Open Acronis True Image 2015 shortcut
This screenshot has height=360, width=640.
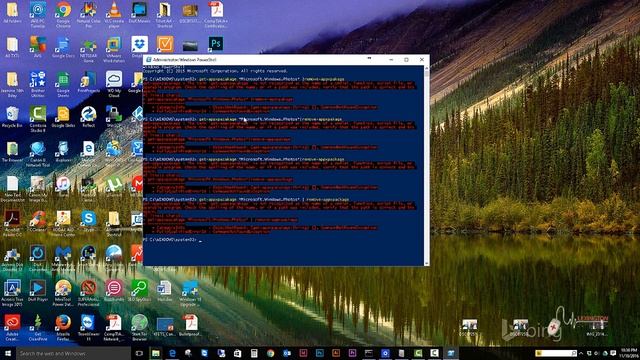tap(12, 293)
